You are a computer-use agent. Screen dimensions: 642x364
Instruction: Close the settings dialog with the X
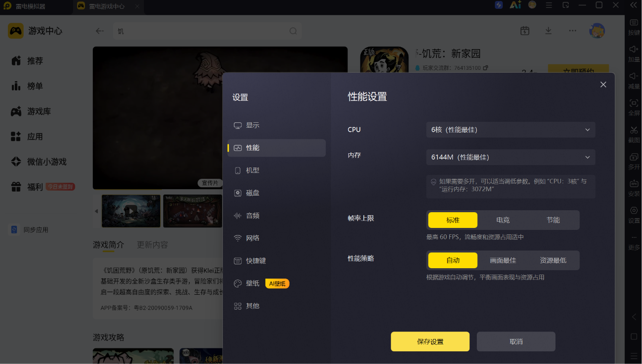click(x=603, y=84)
